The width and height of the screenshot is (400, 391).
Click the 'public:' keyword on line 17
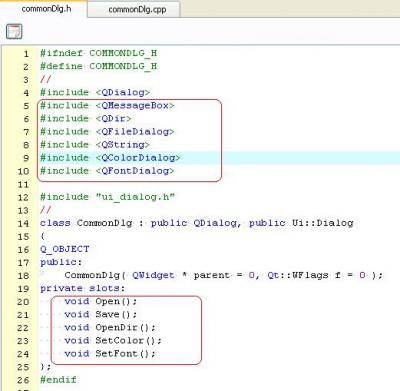(61, 262)
